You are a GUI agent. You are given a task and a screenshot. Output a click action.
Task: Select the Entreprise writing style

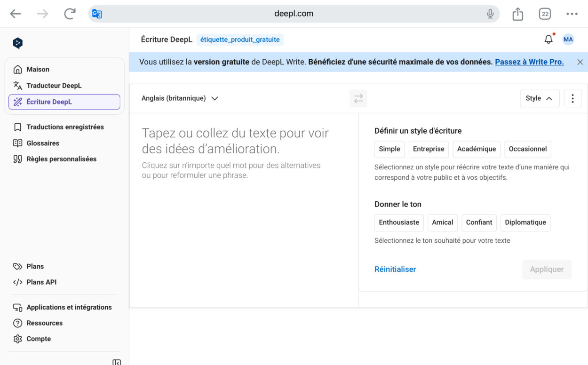429,149
